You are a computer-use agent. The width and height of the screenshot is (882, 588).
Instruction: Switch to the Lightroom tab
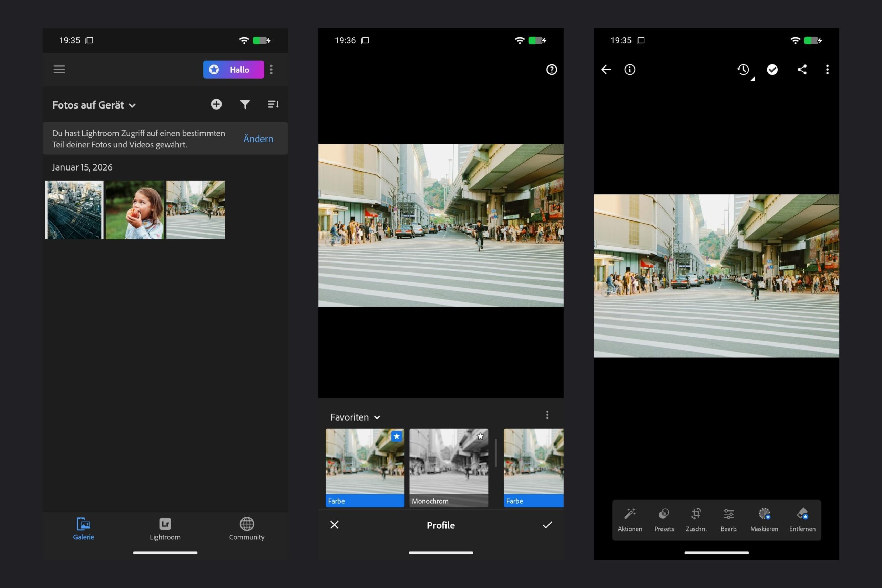(165, 529)
